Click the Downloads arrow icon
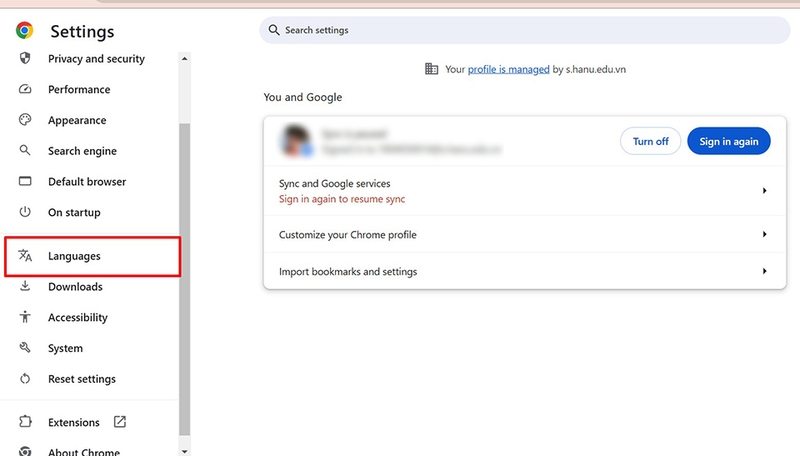 [25, 286]
